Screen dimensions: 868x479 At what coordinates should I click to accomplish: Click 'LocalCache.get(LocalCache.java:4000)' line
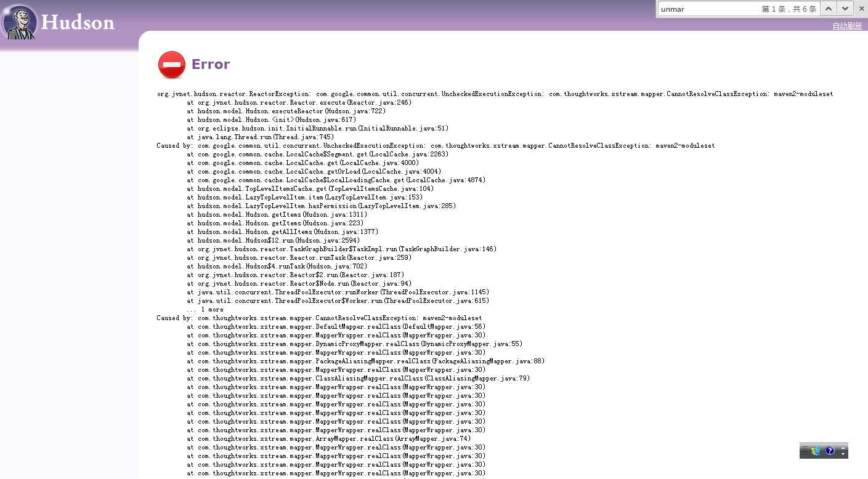click(303, 163)
